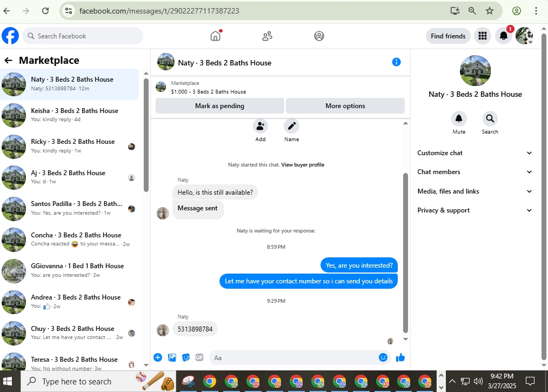Viewport: 548px width, 392px height.
Task: Open the Friends tab icon
Action: [x=268, y=36]
